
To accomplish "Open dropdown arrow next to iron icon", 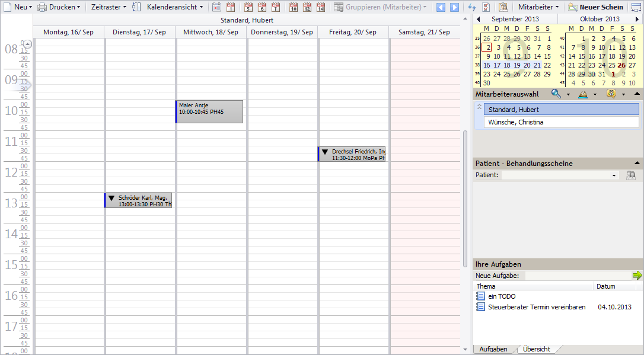I will [595, 94].
